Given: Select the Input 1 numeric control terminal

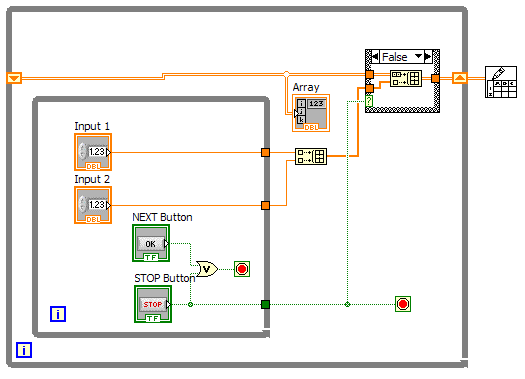Looking at the screenshot, I should pos(93,152).
